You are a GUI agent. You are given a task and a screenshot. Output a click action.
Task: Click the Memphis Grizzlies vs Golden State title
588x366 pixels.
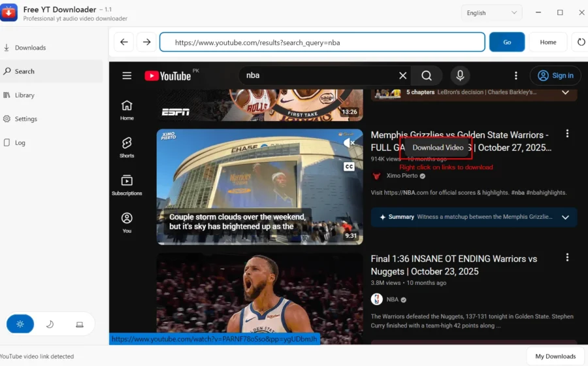(461, 141)
